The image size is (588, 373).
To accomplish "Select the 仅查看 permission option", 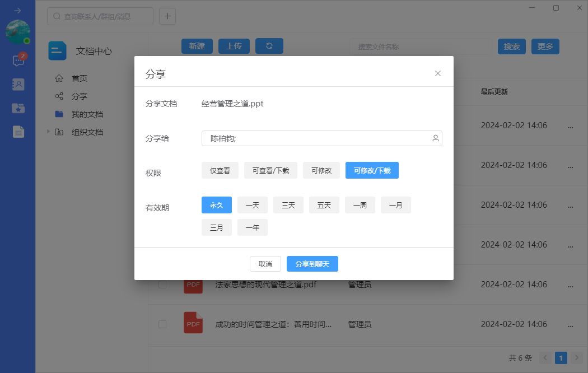I will (220, 170).
